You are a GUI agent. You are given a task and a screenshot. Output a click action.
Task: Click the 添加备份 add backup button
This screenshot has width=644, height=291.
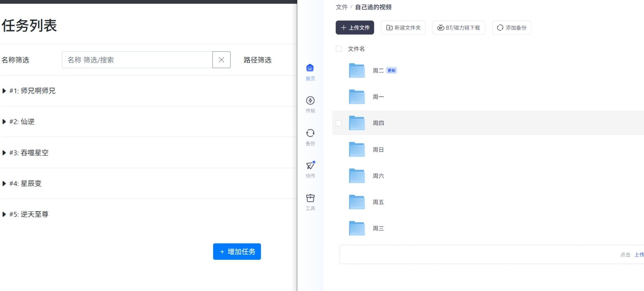point(511,28)
